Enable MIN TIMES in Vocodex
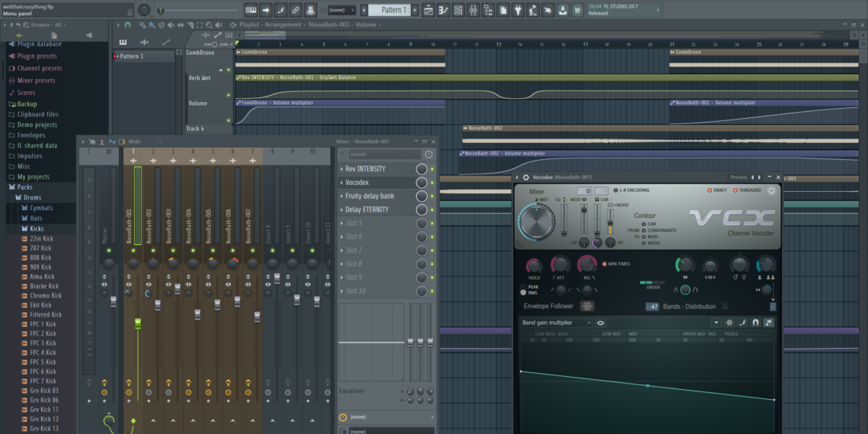The width and height of the screenshot is (868, 434). 605,263
